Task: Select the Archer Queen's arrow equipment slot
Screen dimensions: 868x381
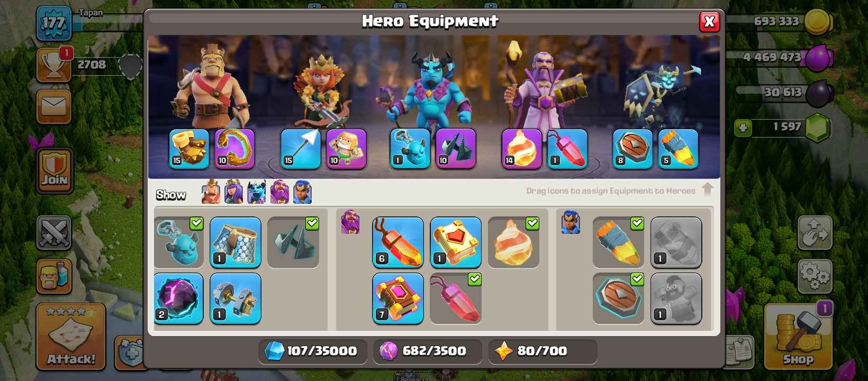Action: 301,149
